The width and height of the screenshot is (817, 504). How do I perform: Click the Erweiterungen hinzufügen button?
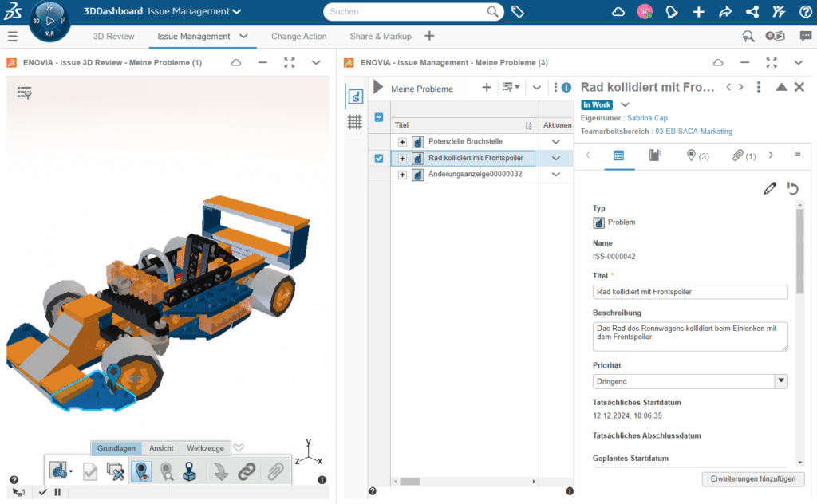pos(752,478)
